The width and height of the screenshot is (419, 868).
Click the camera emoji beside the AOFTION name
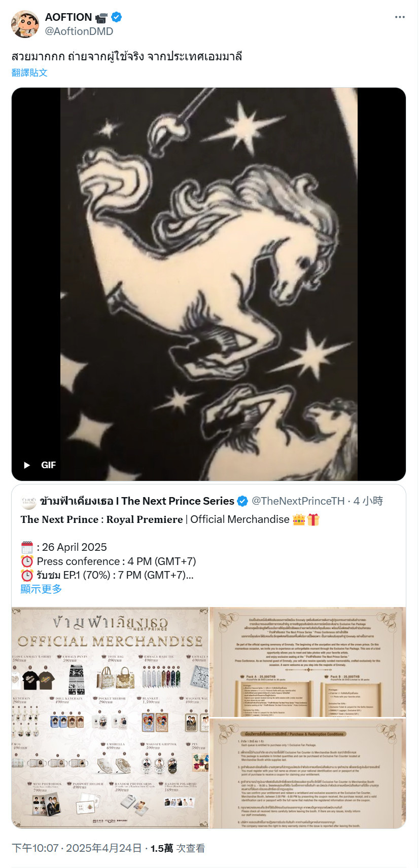coord(101,18)
